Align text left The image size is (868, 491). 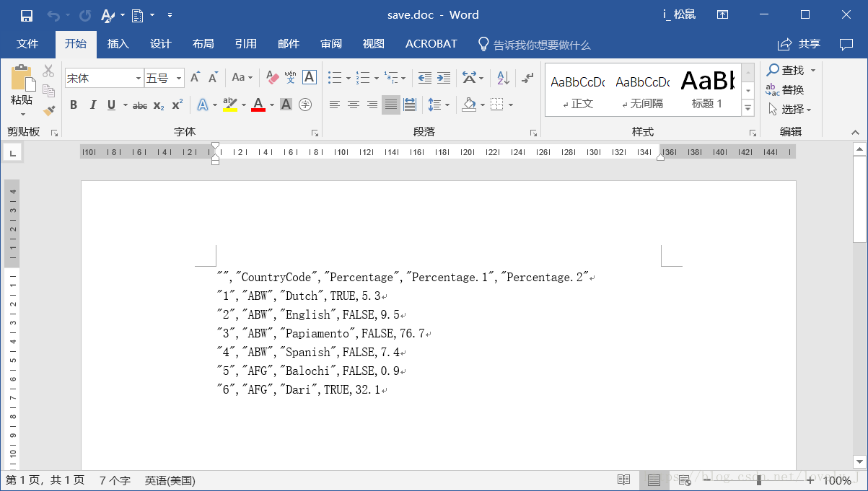tap(334, 105)
